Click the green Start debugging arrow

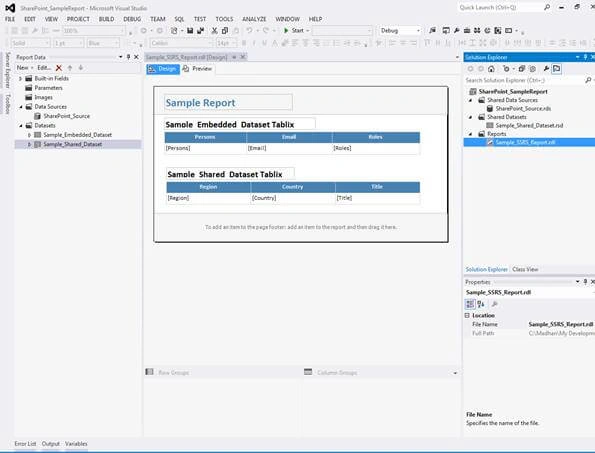click(286, 31)
